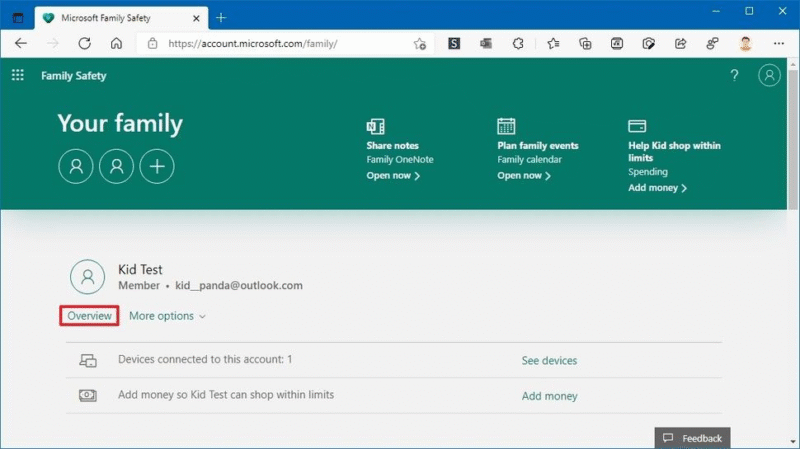Open a new browser tab
The image size is (800, 449).
[221, 18]
